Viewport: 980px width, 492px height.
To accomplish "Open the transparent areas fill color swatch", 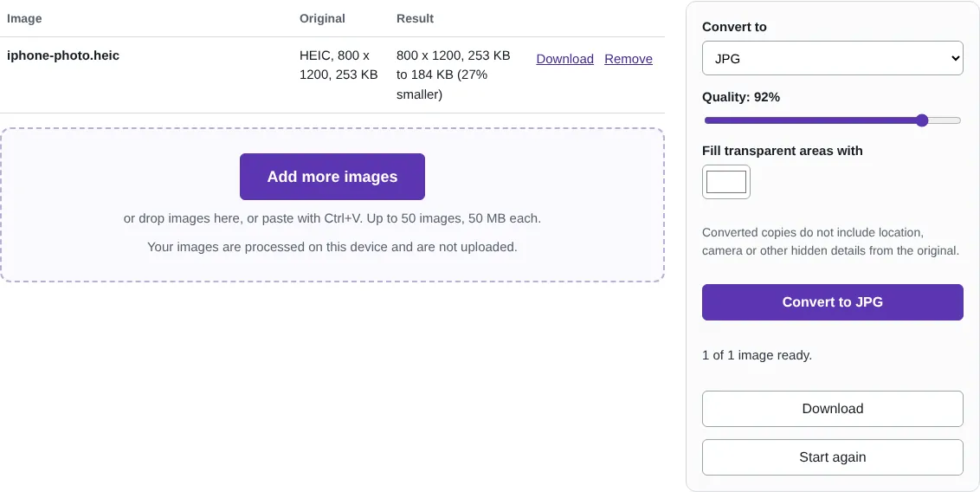I will click(725, 182).
